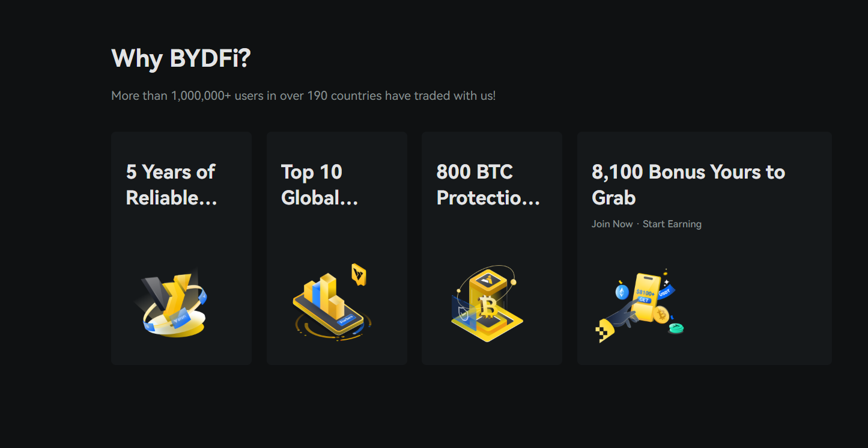This screenshot has height=448, width=868.
Task: Click the BYDFi logo trophy illustration
Action: tap(172, 304)
